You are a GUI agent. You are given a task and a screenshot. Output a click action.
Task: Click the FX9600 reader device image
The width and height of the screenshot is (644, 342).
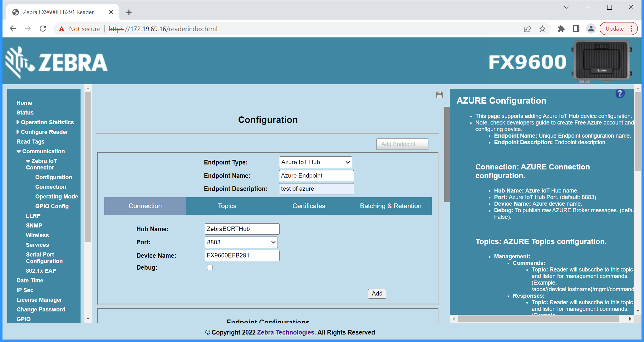(x=602, y=61)
